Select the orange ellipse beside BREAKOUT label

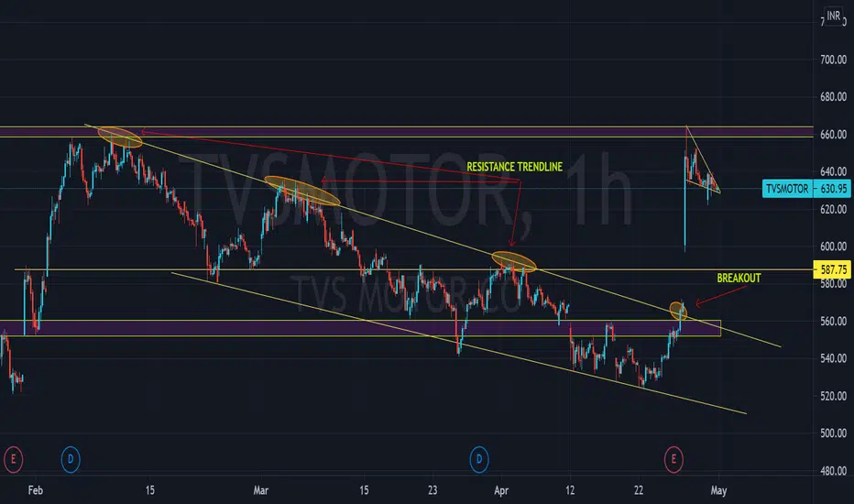[678, 311]
